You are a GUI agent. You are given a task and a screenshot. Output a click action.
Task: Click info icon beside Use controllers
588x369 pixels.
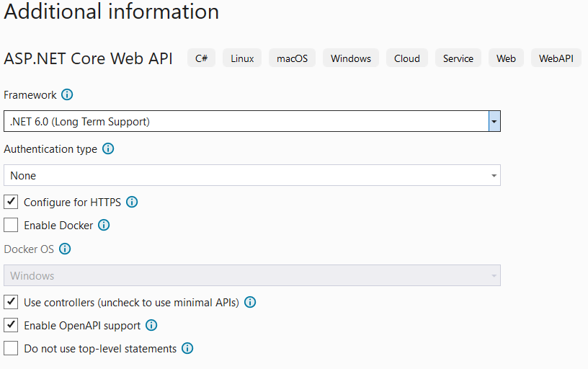click(x=250, y=302)
